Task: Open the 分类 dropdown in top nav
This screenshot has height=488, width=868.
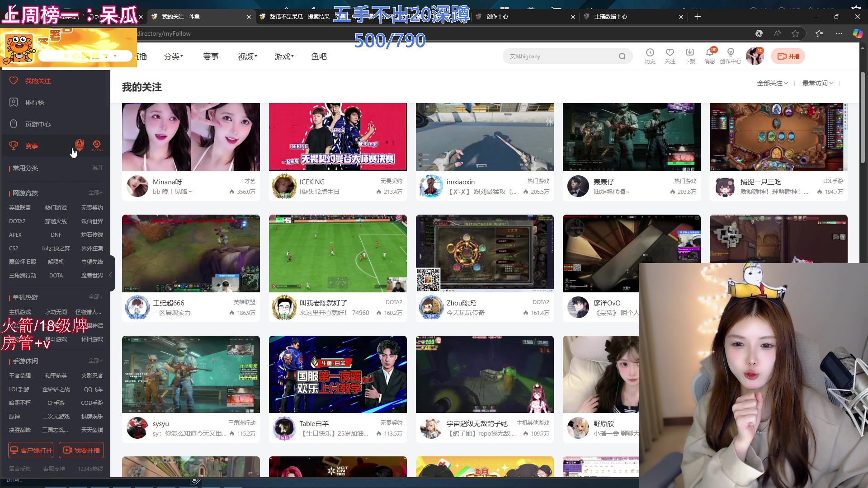Action: (174, 56)
